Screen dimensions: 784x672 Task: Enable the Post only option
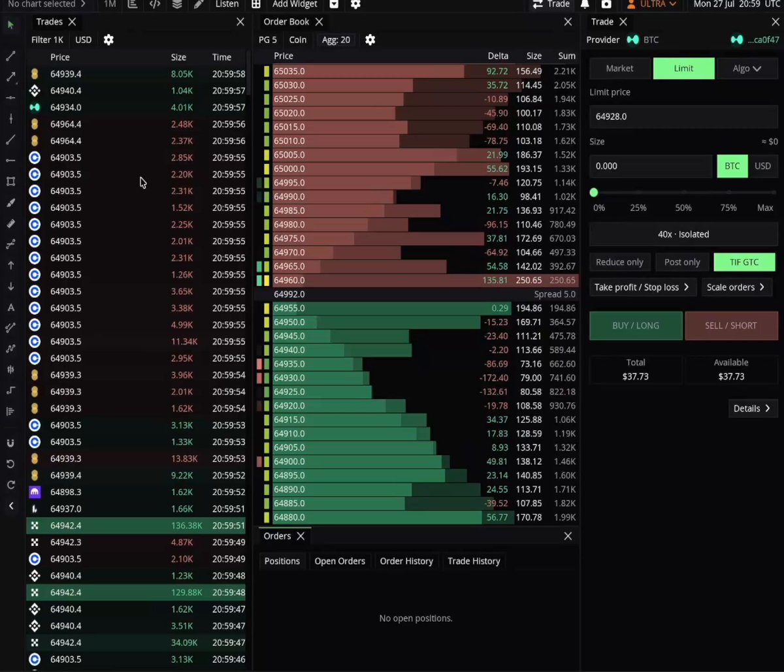682,262
